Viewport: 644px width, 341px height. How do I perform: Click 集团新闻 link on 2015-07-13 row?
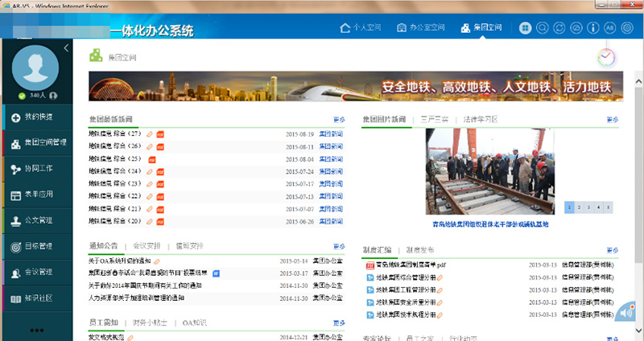click(x=331, y=196)
